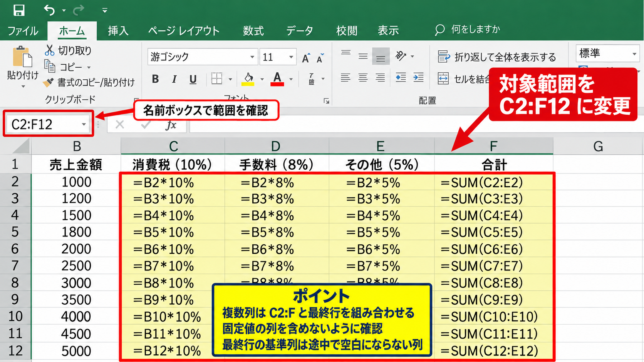Expand the 貼り付け options arrow

point(23,87)
